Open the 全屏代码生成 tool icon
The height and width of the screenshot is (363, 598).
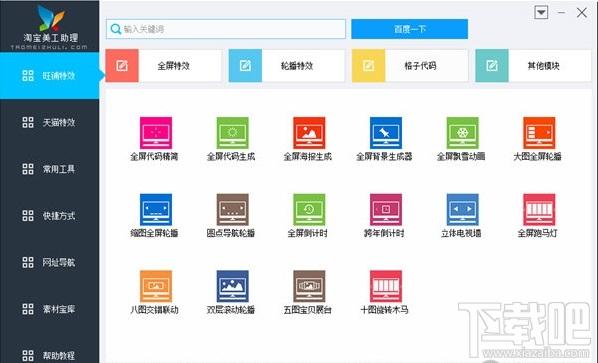232,133
